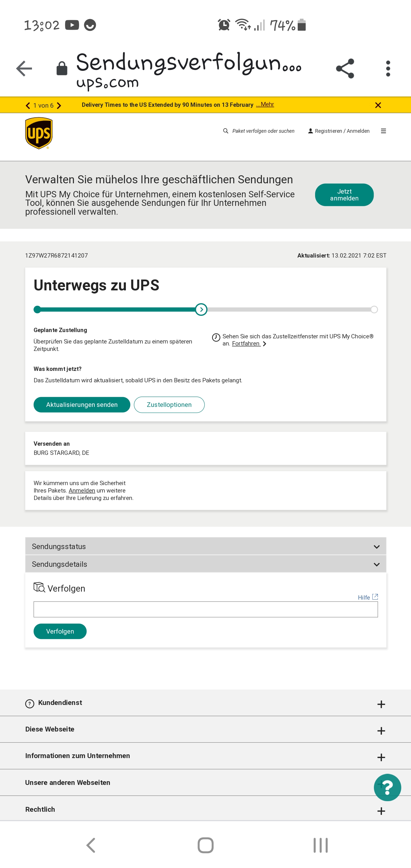411x868 pixels.
Task: Tap the green help question mark bubble
Action: point(387,787)
